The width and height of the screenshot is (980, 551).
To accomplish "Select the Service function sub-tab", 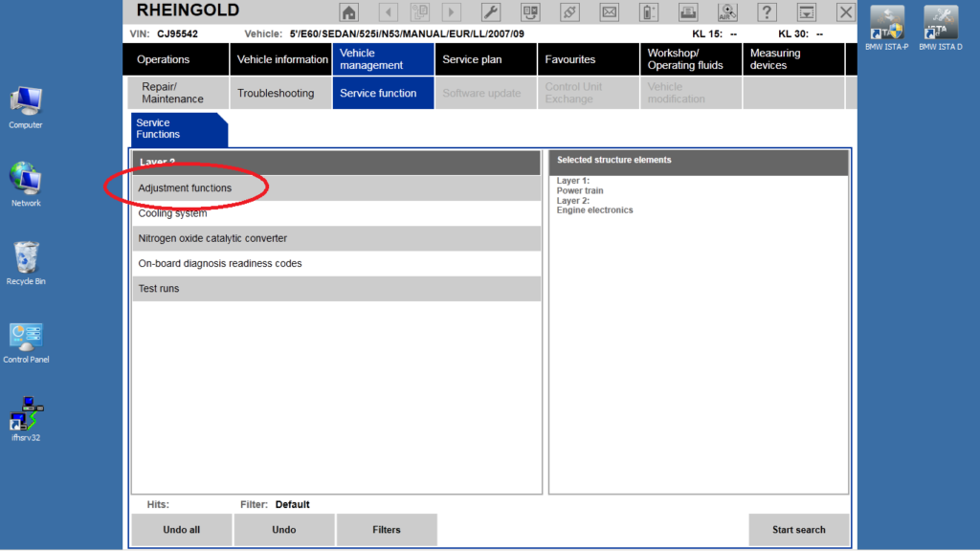I will (383, 93).
